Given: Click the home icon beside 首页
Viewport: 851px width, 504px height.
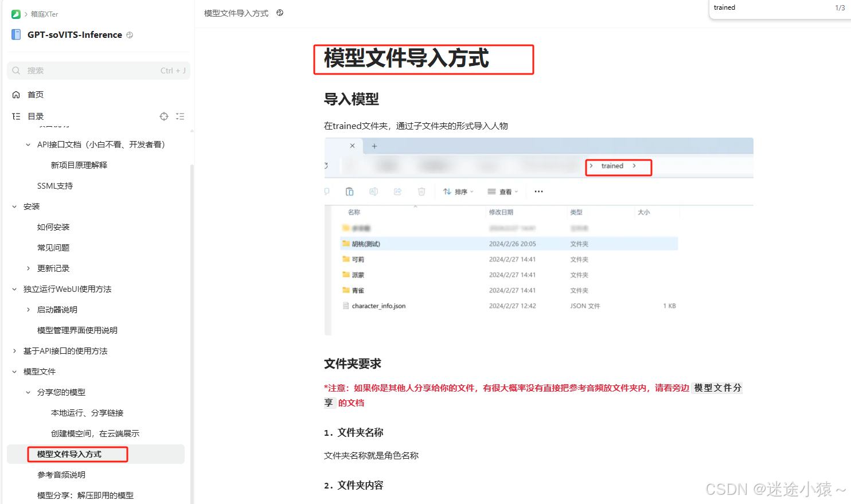Looking at the screenshot, I should click(16, 94).
